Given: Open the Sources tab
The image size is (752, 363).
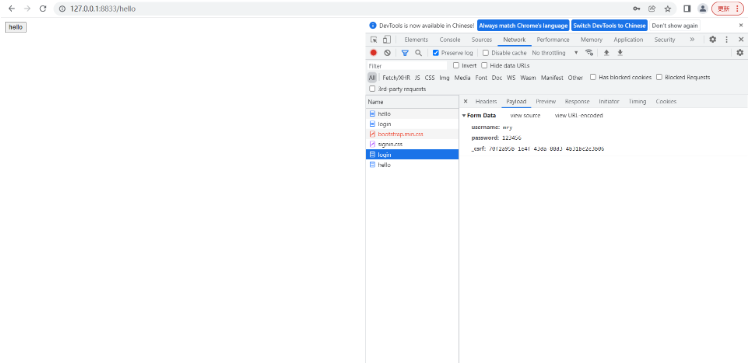Looking at the screenshot, I should (482, 40).
